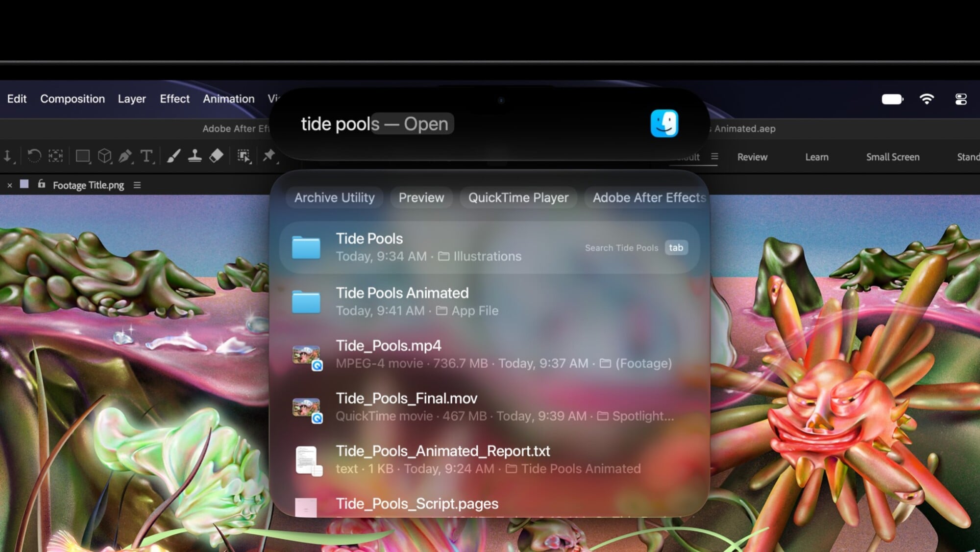Select the Pan Behind anchor point tool
The width and height of the screenshot is (980, 552).
tap(55, 156)
